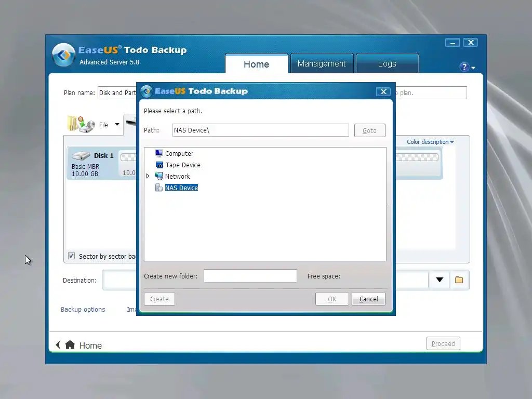
Task: Select the Tape Device row text
Action: click(183, 165)
